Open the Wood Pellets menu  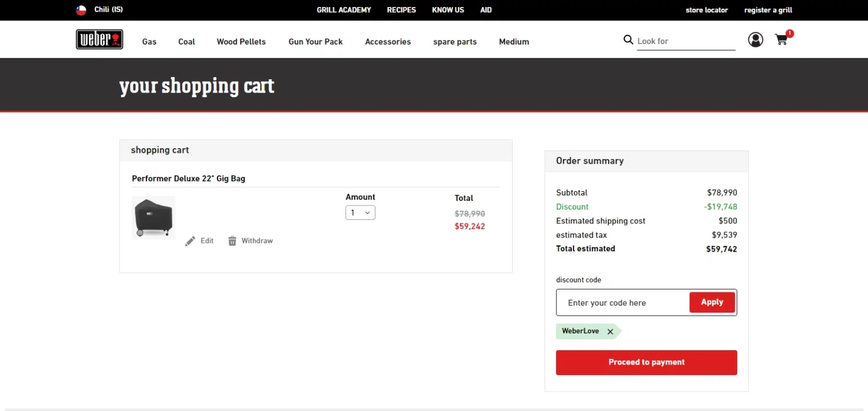[241, 42]
